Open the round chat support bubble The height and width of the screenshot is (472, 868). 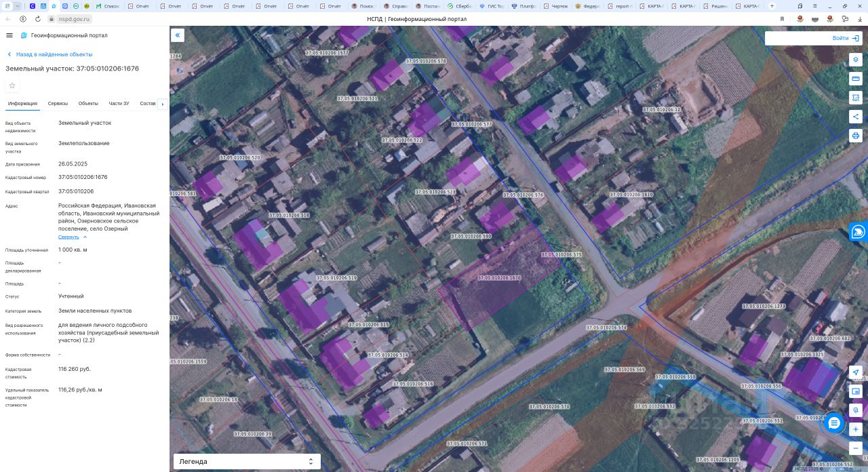(x=834, y=423)
